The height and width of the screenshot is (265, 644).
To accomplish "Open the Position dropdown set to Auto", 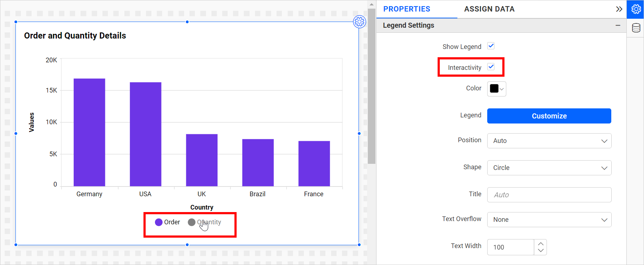I will [x=549, y=141].
